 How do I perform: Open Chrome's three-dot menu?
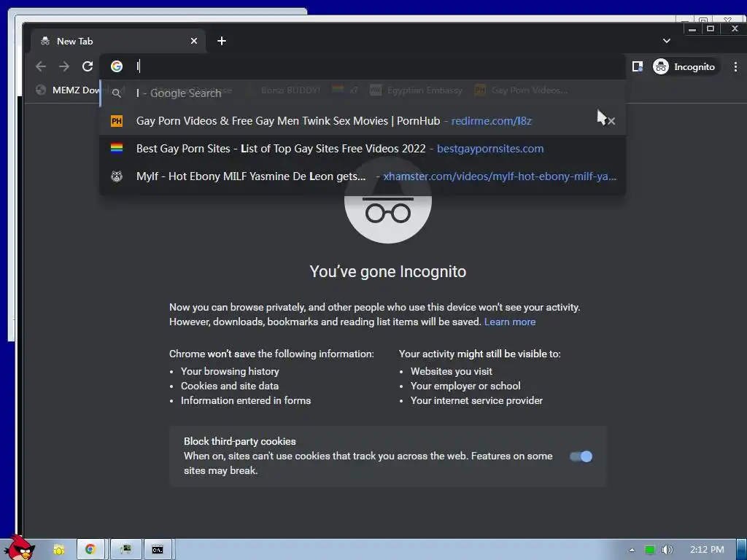(x=735, y=66)
